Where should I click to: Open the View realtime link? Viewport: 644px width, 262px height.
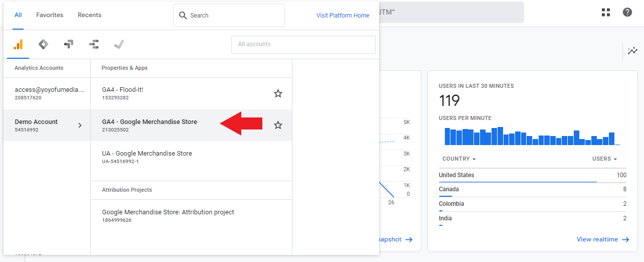coord(597,239)
